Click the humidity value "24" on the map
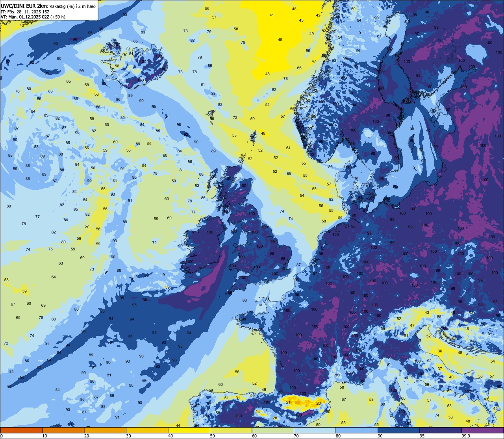Viewport: 504px width, 439px height. click(x=258, y=412)
